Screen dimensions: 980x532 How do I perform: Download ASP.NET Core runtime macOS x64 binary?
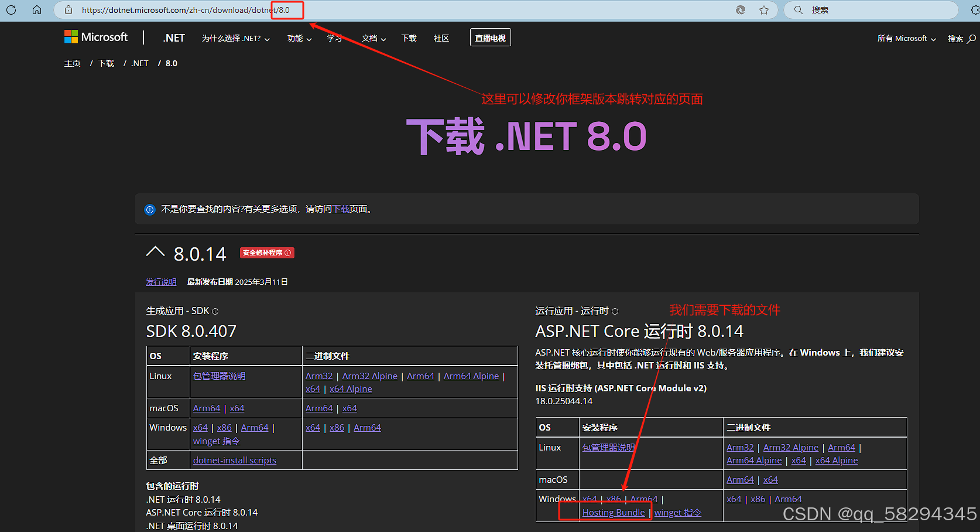(x=770, y=480)
